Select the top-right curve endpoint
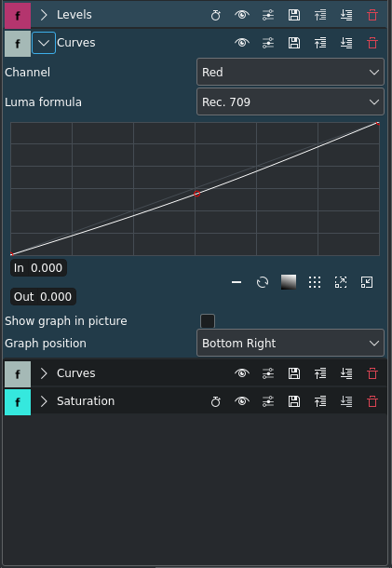This screenshot has width=392, height=568. (x=378, y=124)
